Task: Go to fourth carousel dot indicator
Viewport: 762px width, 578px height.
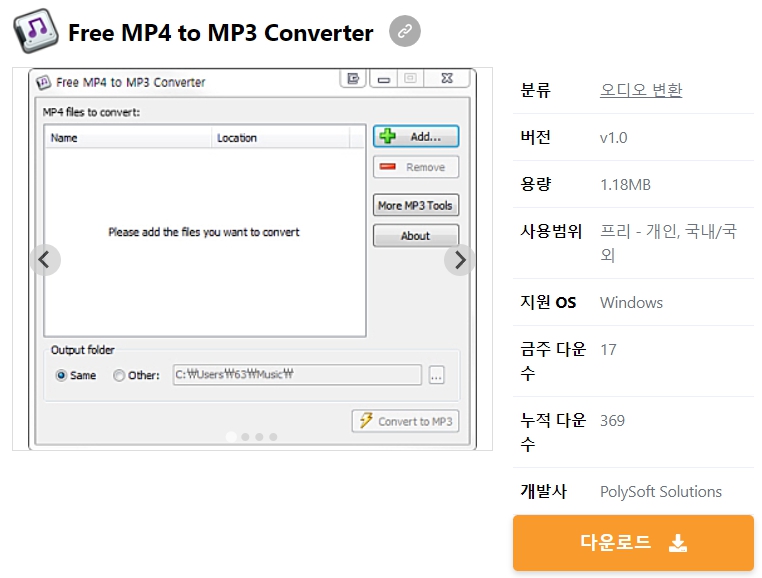Action: [x=274, y=437]
